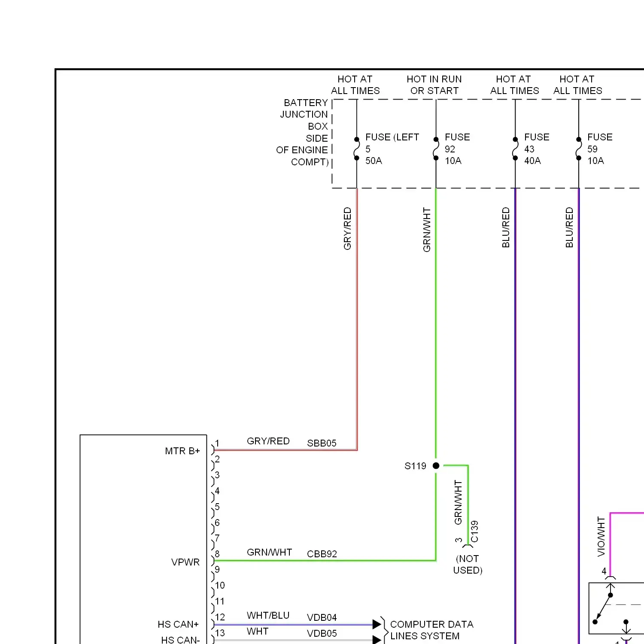Click the GRY/RED label next to SBB05
Image resolution: width=644 pixels, height=644 pixels.
268,441
